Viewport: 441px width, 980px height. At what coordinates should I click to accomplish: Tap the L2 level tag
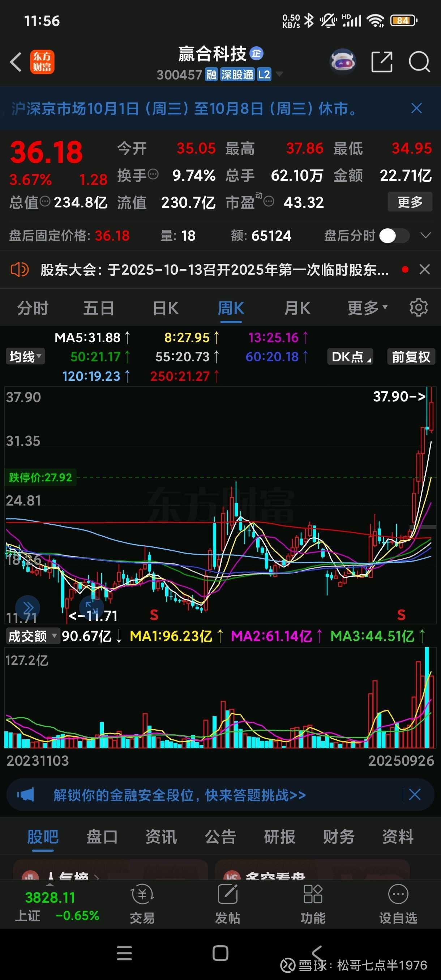pos(264,74)
